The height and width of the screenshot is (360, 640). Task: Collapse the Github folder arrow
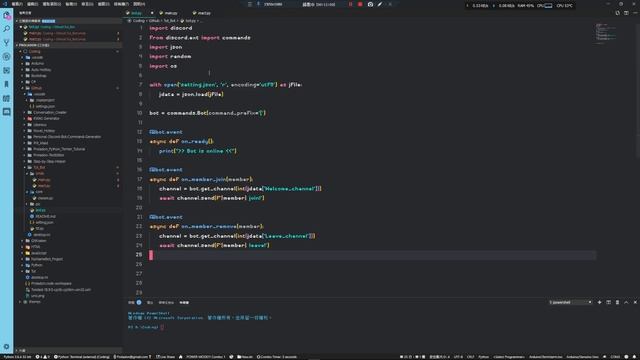(22, 88)
